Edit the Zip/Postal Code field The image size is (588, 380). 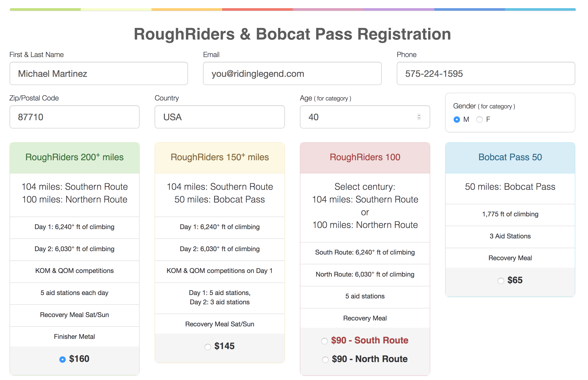(74, 117)
